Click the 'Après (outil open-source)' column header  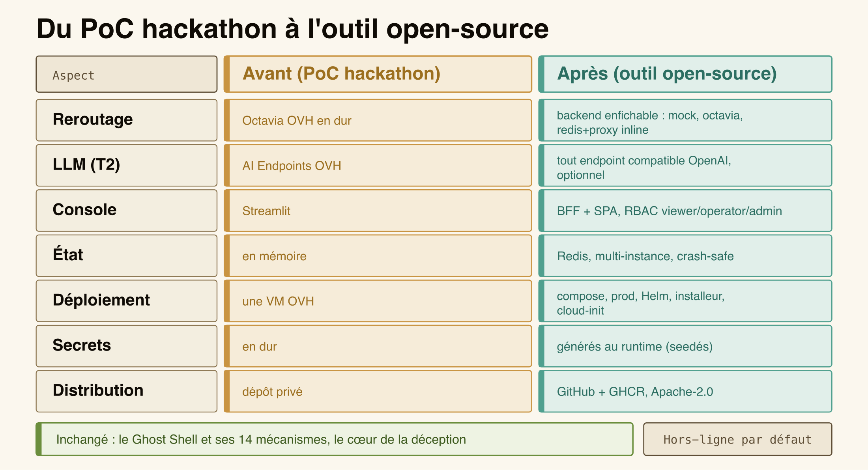[685, 74]
